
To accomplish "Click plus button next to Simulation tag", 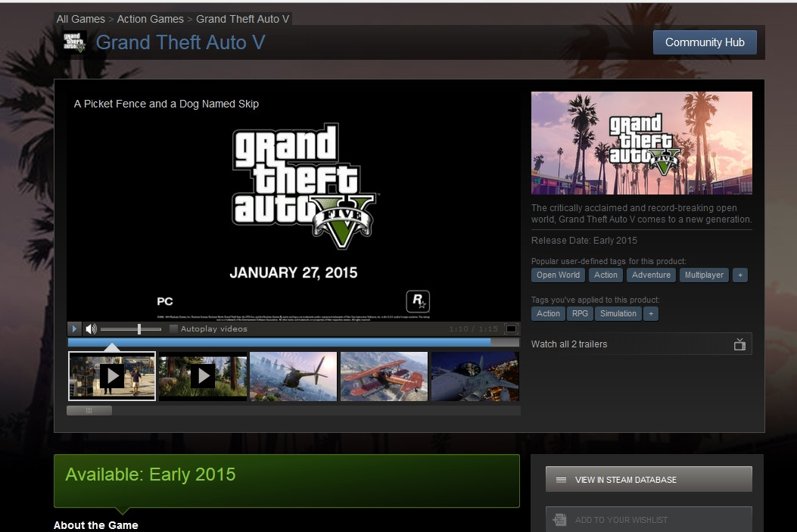I will pyautogui.click(x=651, y=313).
